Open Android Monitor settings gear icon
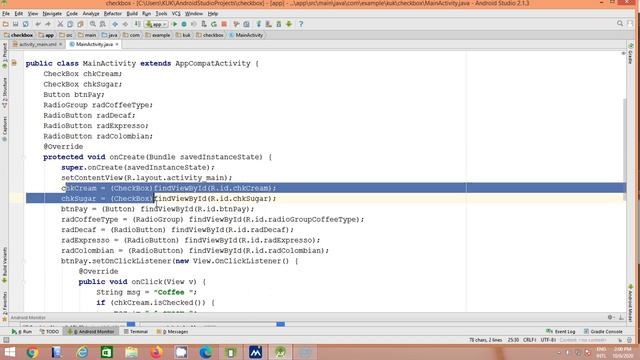Image resolution: width=640 pixels, height=360 pixels. tap(610, 317)
